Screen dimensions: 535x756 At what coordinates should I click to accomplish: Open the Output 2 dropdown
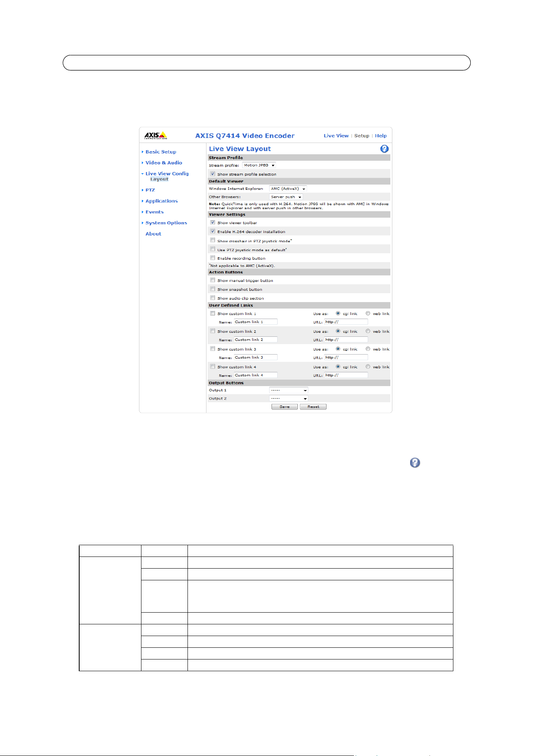tap(289, 399)
